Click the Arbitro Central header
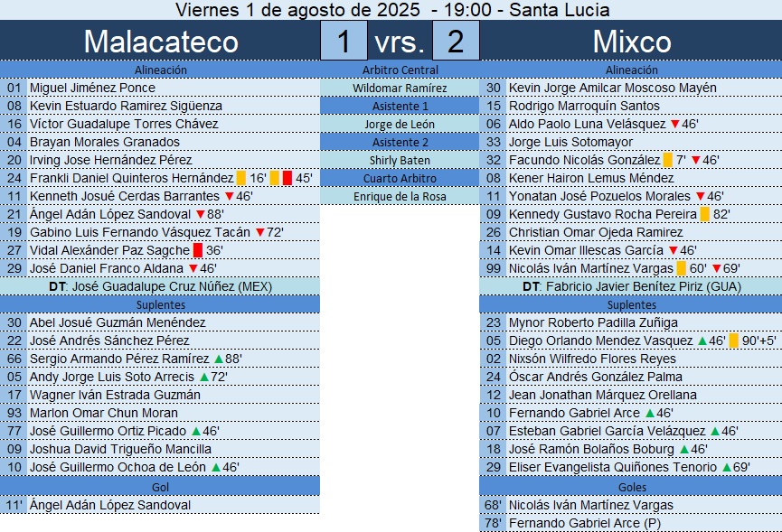The image size is (782, 532). [400, 70]
